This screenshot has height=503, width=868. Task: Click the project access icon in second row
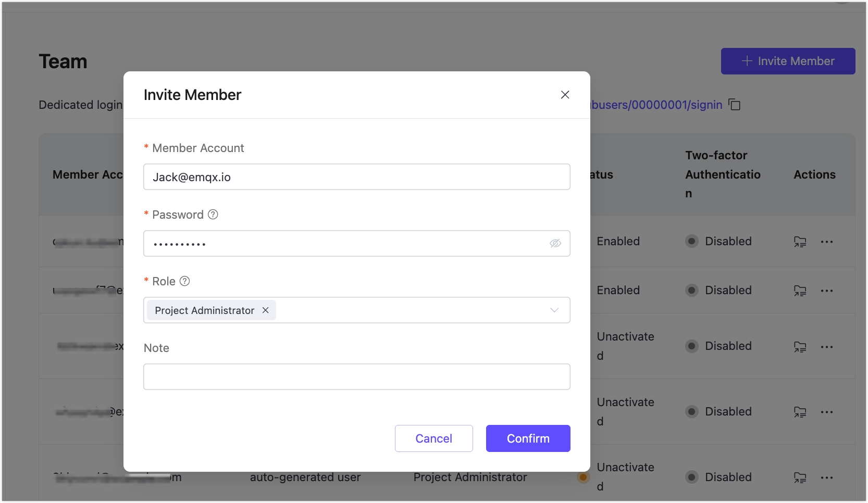tap(800, 291)
